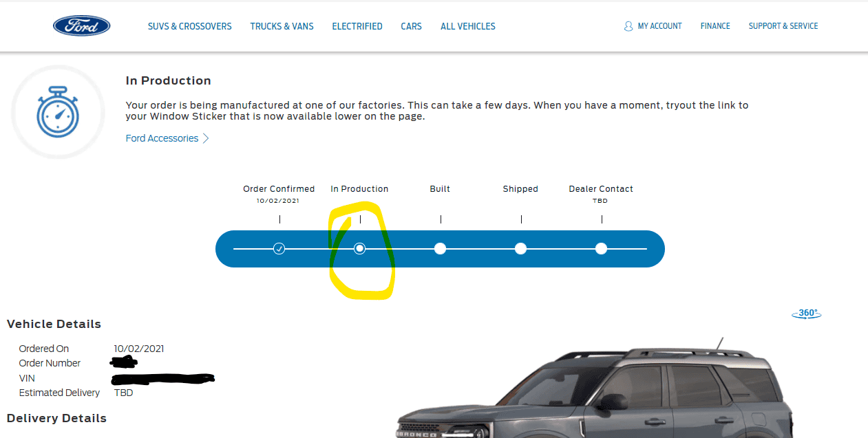Expand the Trucks & Vans menu

[282, 26]
